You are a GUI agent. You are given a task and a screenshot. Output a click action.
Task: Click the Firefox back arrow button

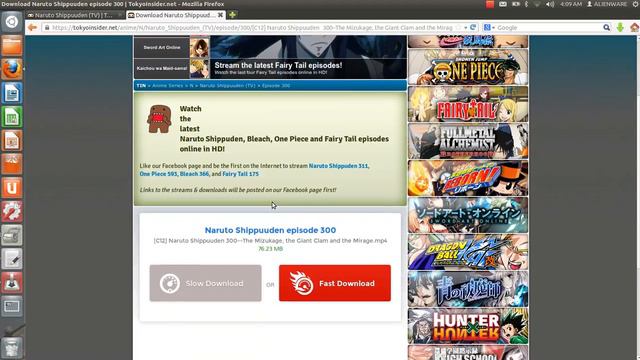pos(32,27)
